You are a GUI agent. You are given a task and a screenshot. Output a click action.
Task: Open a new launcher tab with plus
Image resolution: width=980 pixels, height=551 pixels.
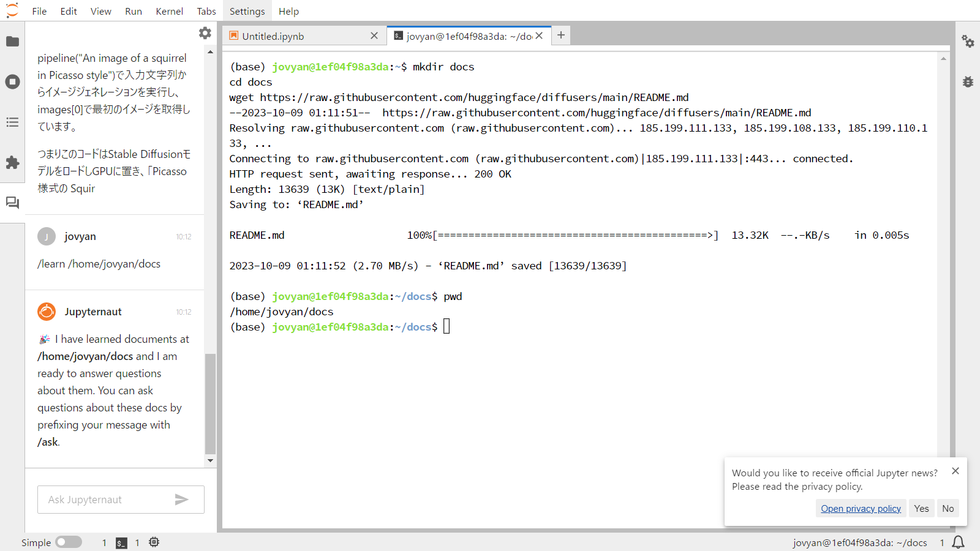pyautogui.click(x=561, y=36)
